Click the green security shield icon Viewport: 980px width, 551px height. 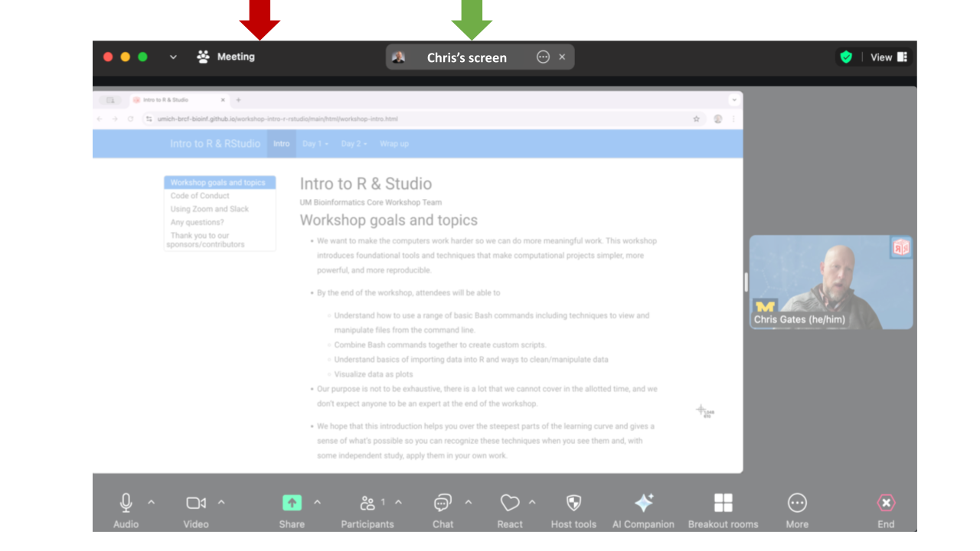point(846,57)
